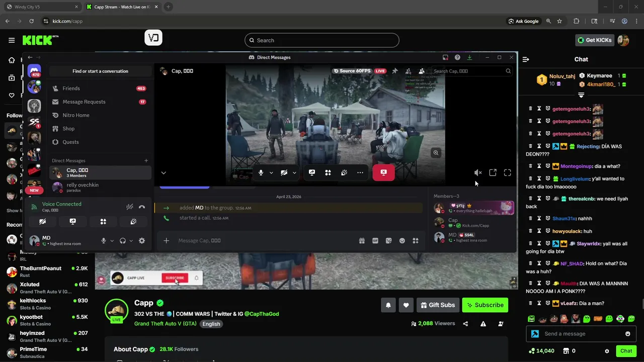Open sticker picker

tap(388, 241)
